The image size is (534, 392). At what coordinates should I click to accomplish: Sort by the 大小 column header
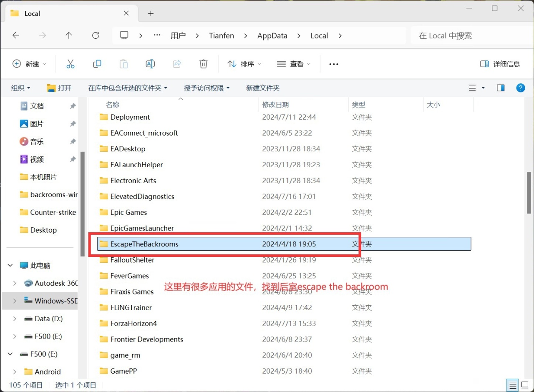(x=433, y=105)
